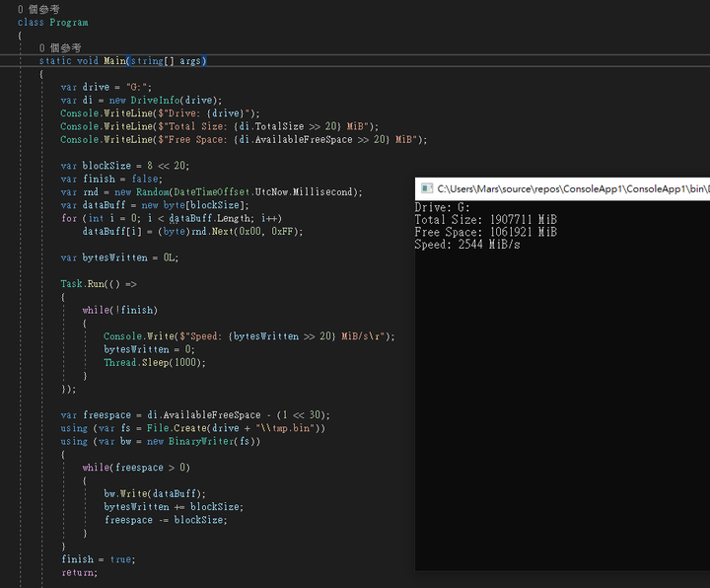The width and height of the screenshot is (710, 588).
Task: Click the 'new BinaryWriter(fs)' using line
Action: [x=161, y=441]
